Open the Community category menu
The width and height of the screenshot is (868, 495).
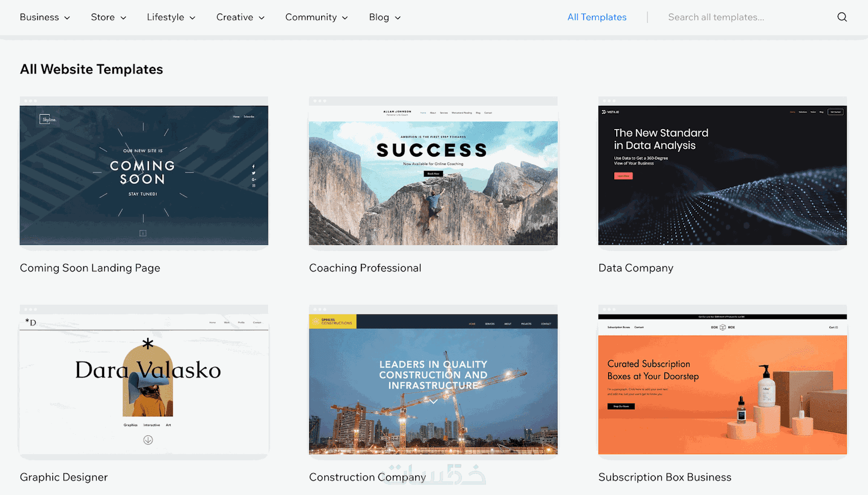coord(311,17)
